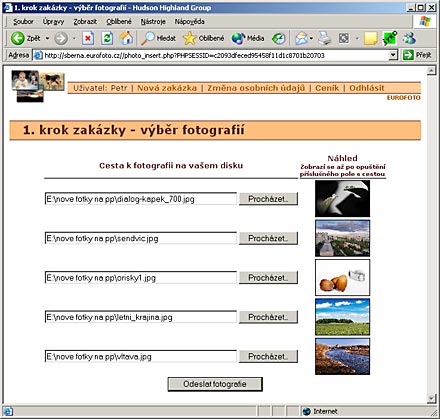The height and width of the screenshot is (419, 440).
Task: Open Hledat search tool
Action: pos(158,38)
